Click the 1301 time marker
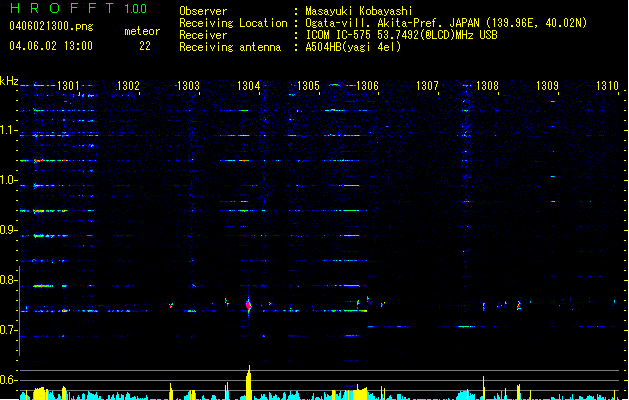 (x=68, y=86)
